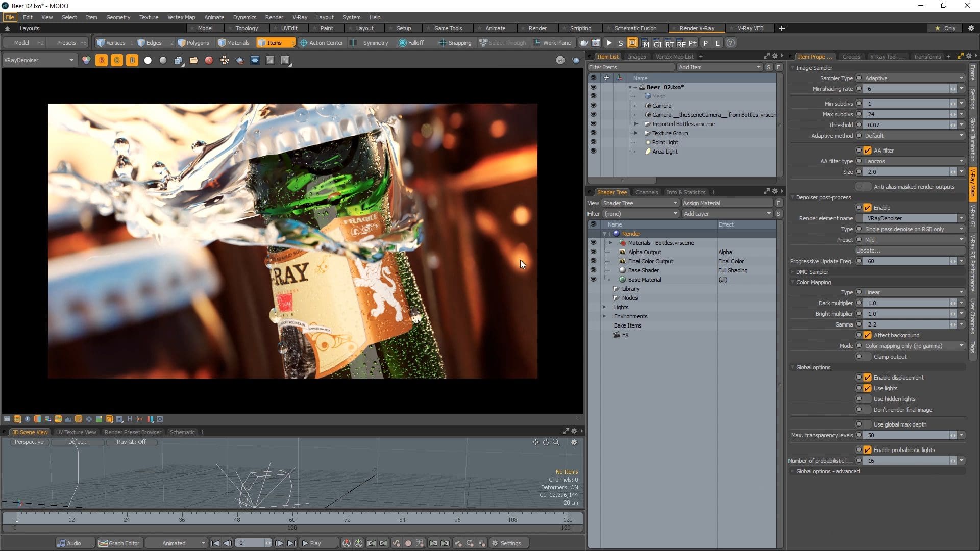Open the Texture menu

(149, 17)
